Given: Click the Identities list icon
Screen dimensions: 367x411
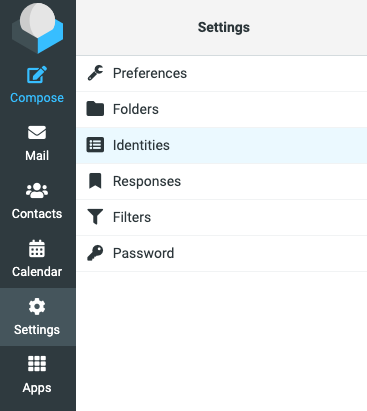Looking at the screenshot, I should [x=95, y=145].
